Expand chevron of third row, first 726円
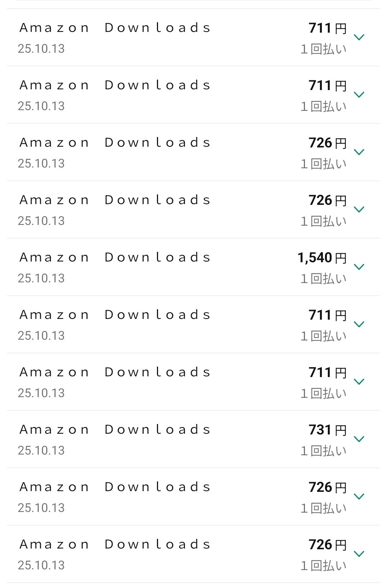 pos(359,152)
